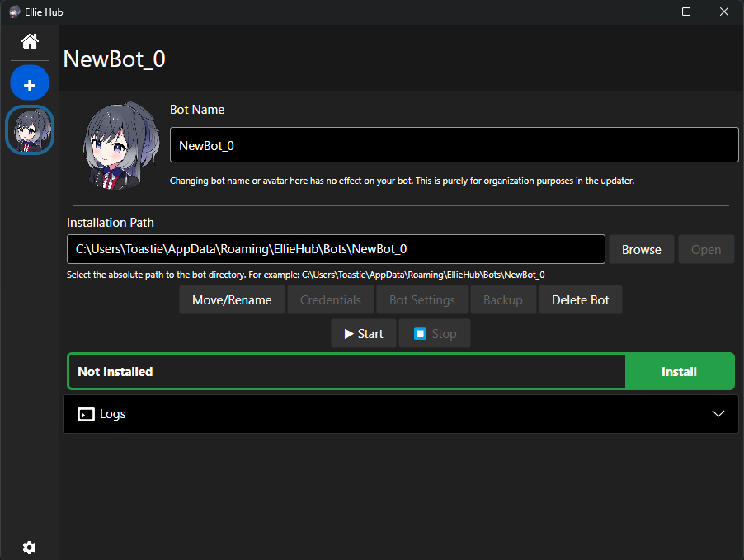The height and width of the screenshot is (560, 744).
Task: Open the bot installation folder
Action: [706, 249]
